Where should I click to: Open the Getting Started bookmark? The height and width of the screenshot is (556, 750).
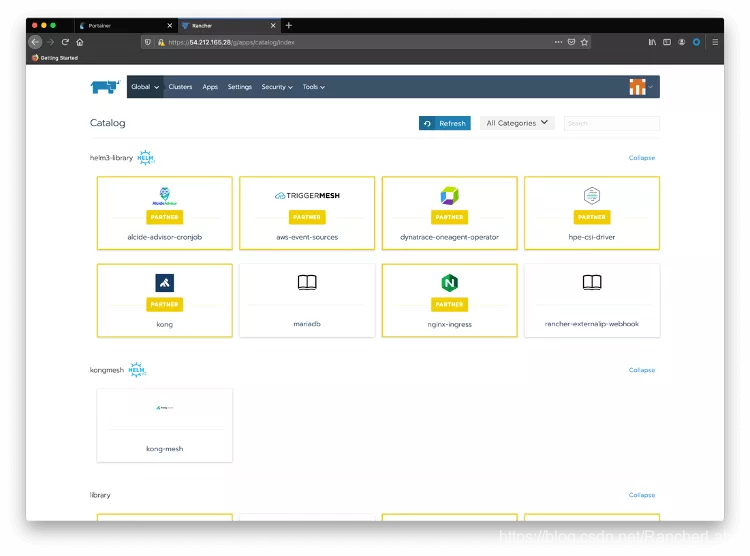pos(55,58)
